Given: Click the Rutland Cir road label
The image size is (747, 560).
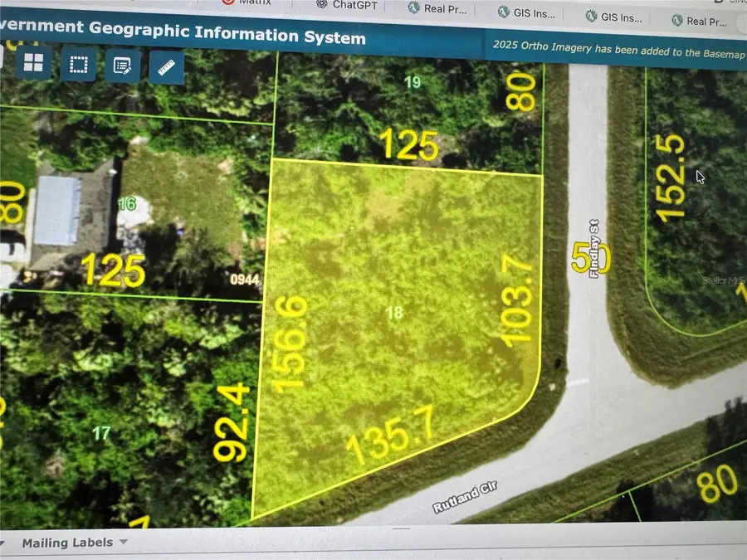Looking at the screenshot, I should coord(465,497).
